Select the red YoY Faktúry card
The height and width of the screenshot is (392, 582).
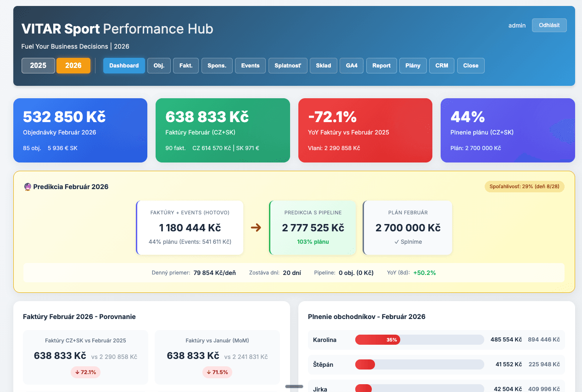pyautogui.click(x=365, y=130)
